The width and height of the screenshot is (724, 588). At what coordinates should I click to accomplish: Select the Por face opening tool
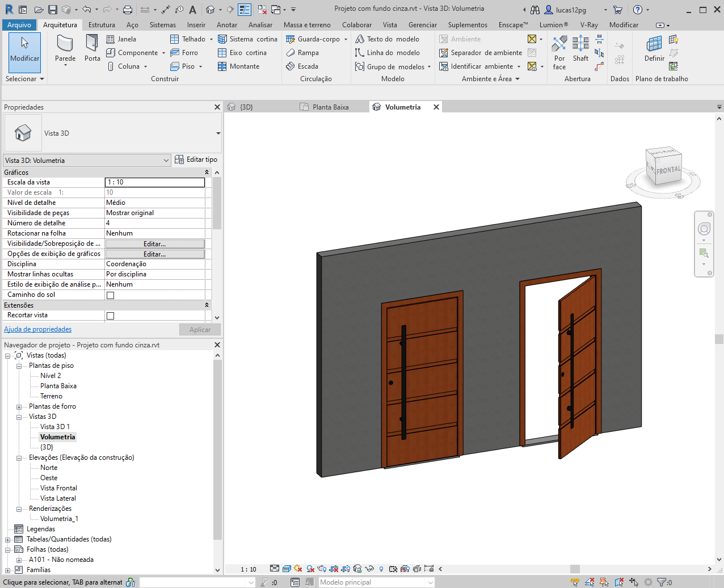click(559, 52)
